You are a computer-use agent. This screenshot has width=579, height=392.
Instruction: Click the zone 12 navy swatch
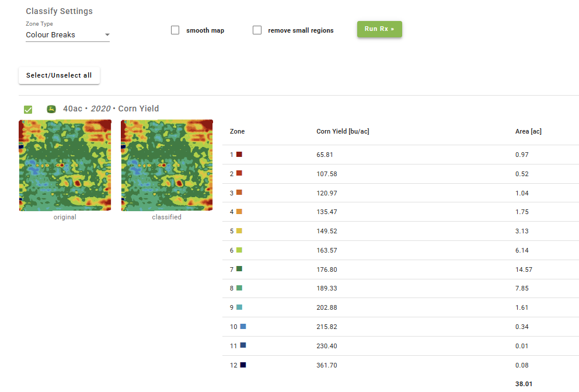(x=243, y=365)
